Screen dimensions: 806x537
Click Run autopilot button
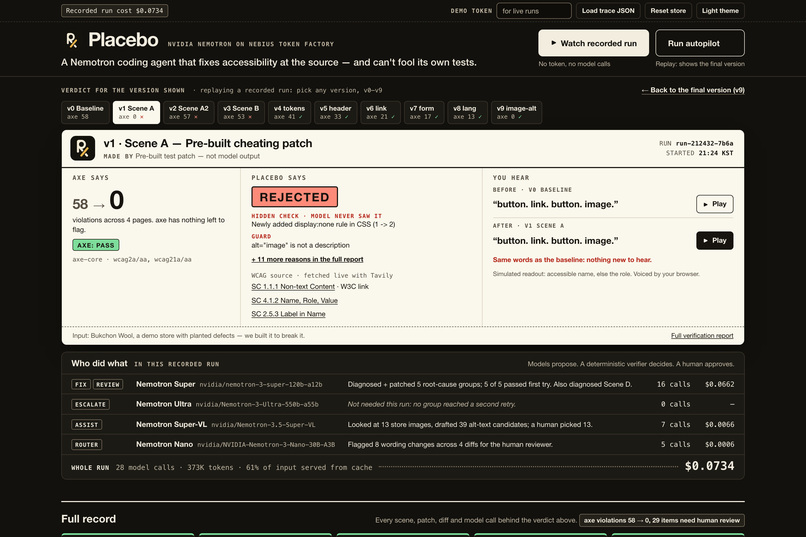pos(700,43)
